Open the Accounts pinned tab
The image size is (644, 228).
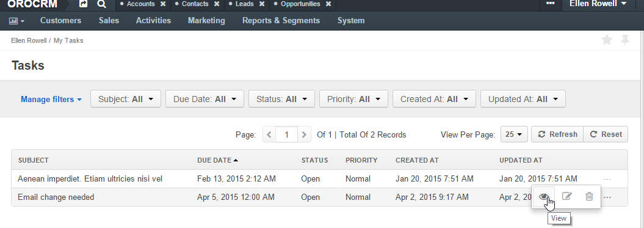click(140, 4)
